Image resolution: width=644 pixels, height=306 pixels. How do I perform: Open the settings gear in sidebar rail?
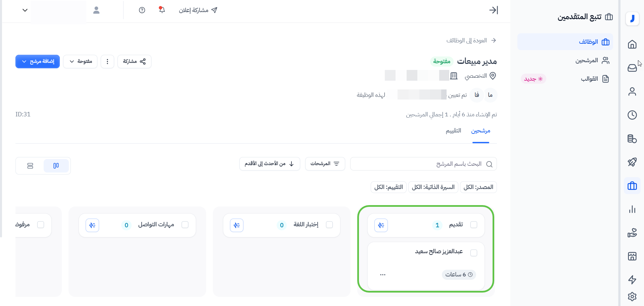pyautogui.click(x=632, y=296)
